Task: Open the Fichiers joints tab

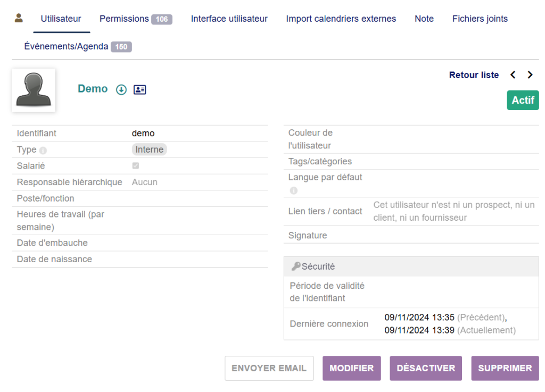Action: click(x=480, y=19)
